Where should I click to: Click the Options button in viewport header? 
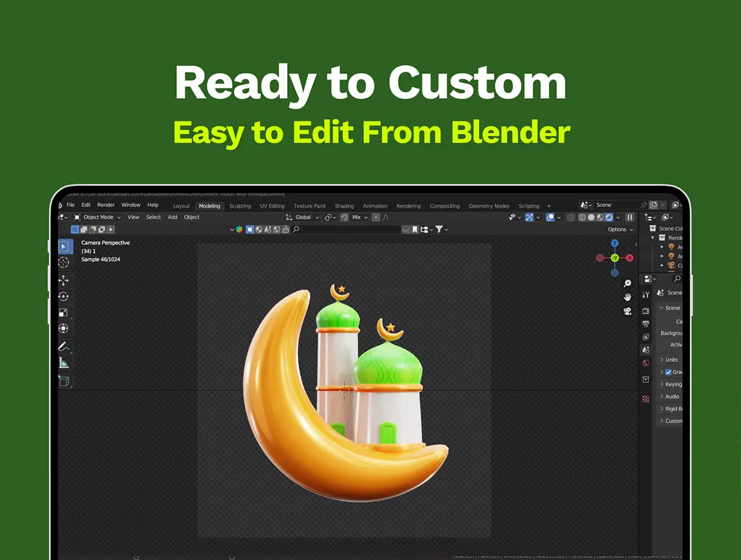click(619, 230)
